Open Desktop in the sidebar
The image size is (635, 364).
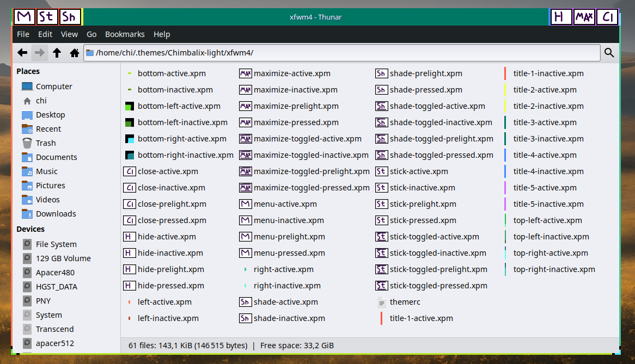click(51, 115)
